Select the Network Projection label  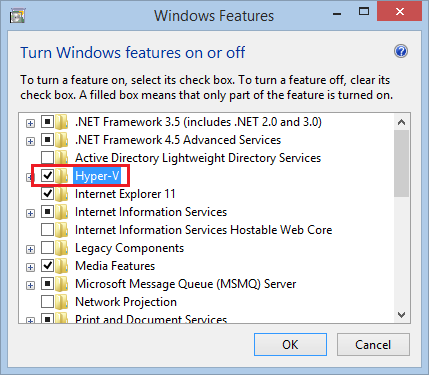(x=126, y=302)
